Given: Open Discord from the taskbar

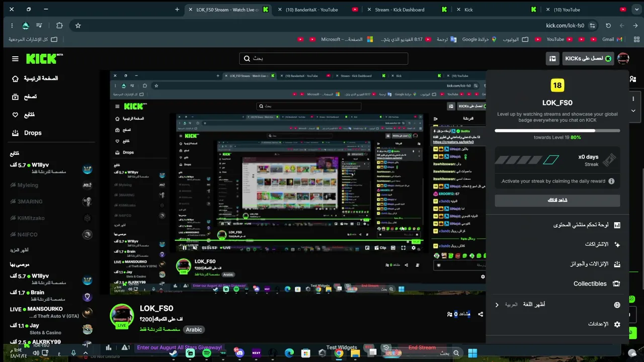Looking at the screenshot, I should 239,353.
